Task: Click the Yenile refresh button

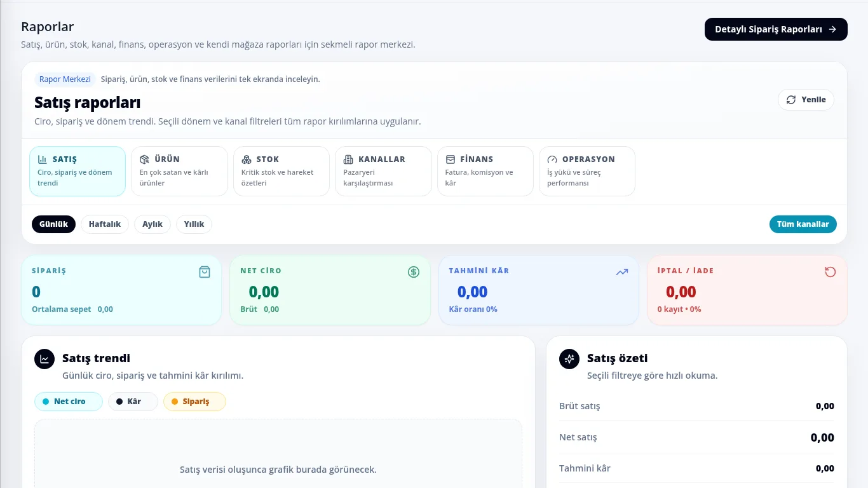Action: 806,100
